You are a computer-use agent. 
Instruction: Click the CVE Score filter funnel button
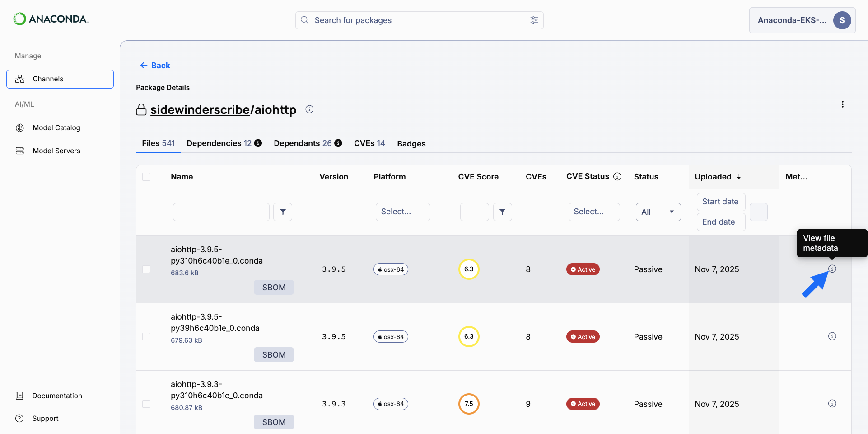coord(502,212)
